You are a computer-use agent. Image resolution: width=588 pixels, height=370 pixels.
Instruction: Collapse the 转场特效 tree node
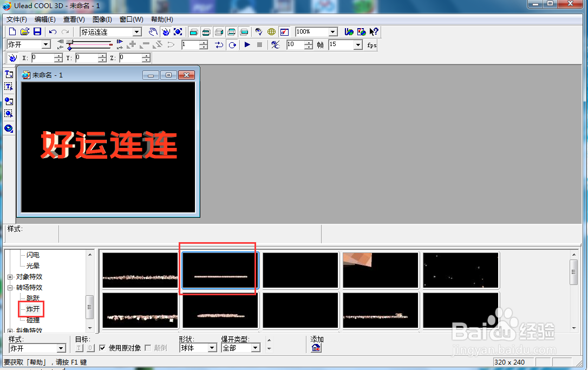[10, 288]
